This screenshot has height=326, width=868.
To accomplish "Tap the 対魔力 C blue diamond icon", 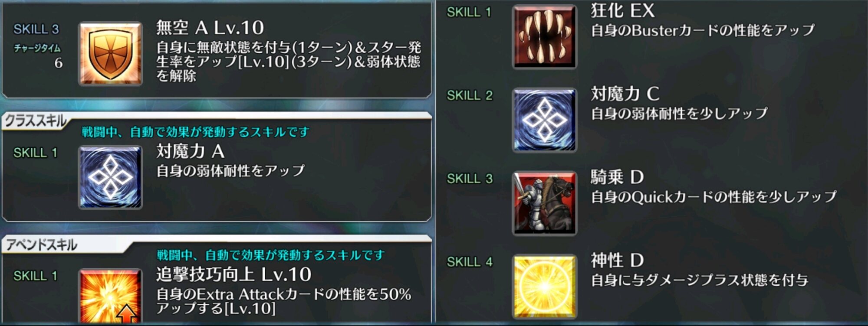I will (545, 120).
